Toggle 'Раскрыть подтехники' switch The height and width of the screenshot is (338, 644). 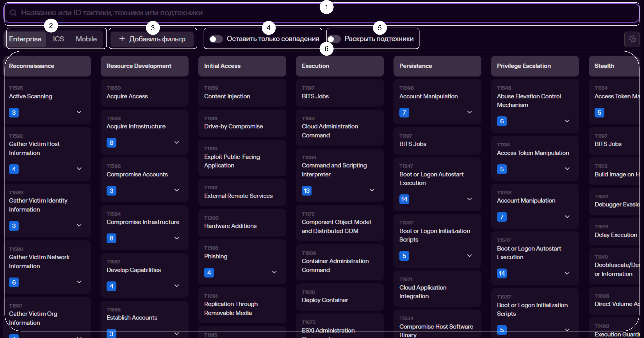tap(334, 39)
